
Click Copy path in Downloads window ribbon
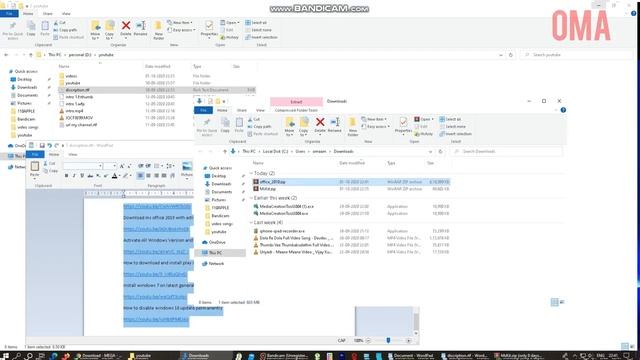[x=259, y=127]
